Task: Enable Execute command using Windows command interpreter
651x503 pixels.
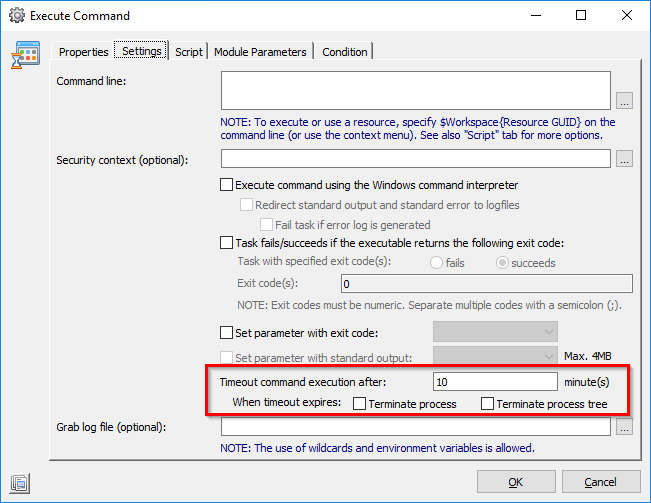Action: pyautogui.click(x=225, y=185)
